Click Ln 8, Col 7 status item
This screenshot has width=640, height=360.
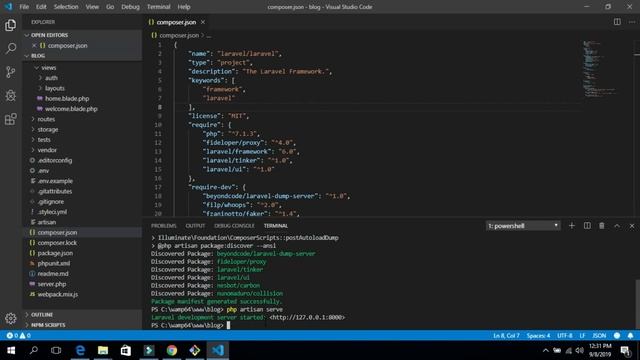[x=506, y=336]
